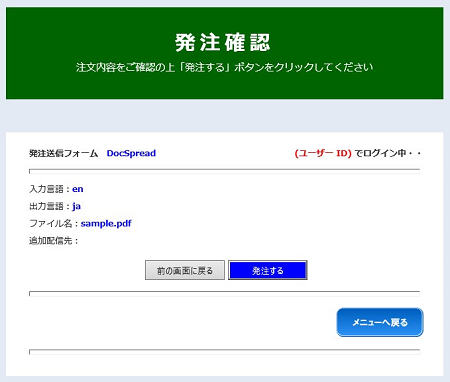This screenshot has width=450, height=382.
Task: Click the 発注確認 page heading
Action: [223, 43]
